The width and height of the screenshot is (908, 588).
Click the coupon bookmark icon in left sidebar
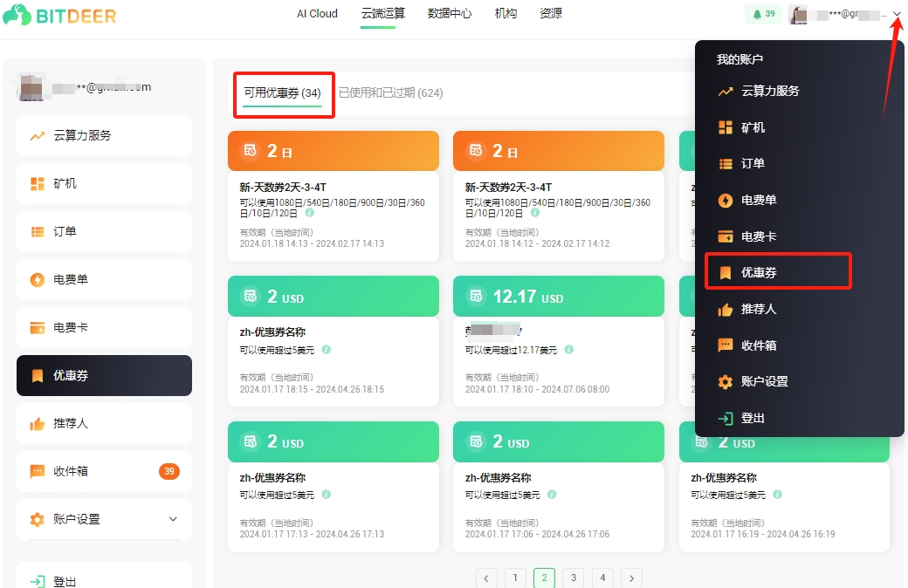pos(38,376)
